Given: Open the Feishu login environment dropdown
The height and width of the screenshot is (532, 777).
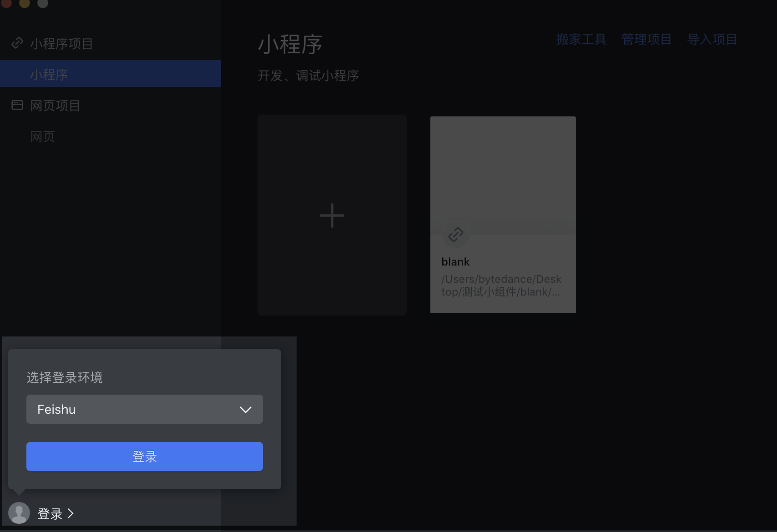Looking at the screenshot, I should coord(144,410).
